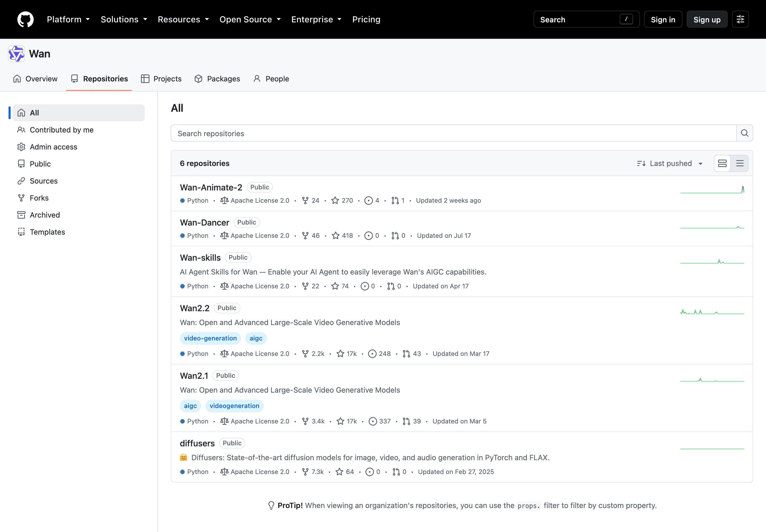The image size is (766, 532).
Task: View the Wan2.2 commit activity graph
Action: pyautogui.click(x=712, y=312)
